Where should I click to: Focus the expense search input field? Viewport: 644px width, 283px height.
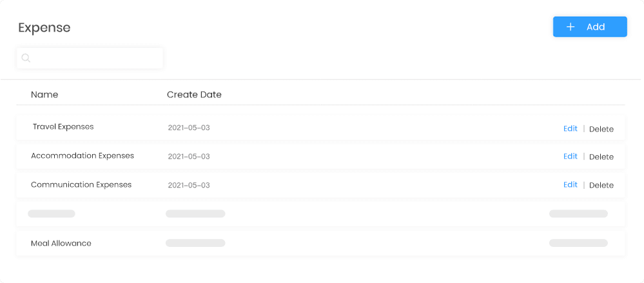click(x=97, y=58)
